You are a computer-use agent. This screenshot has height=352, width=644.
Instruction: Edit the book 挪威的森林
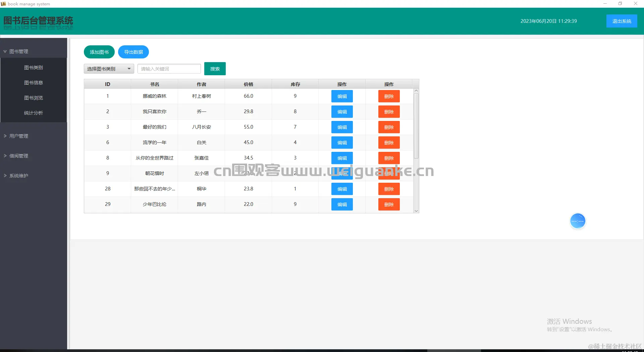point(342,96)
